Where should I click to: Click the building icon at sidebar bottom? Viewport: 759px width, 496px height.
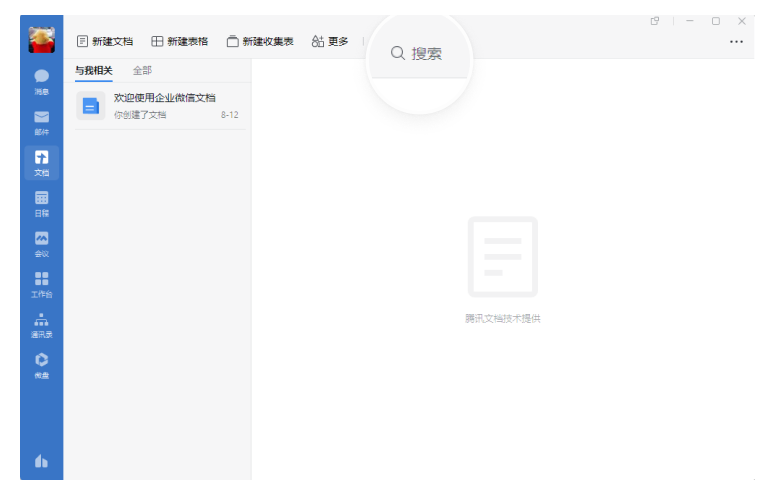(x=41, y=461)
